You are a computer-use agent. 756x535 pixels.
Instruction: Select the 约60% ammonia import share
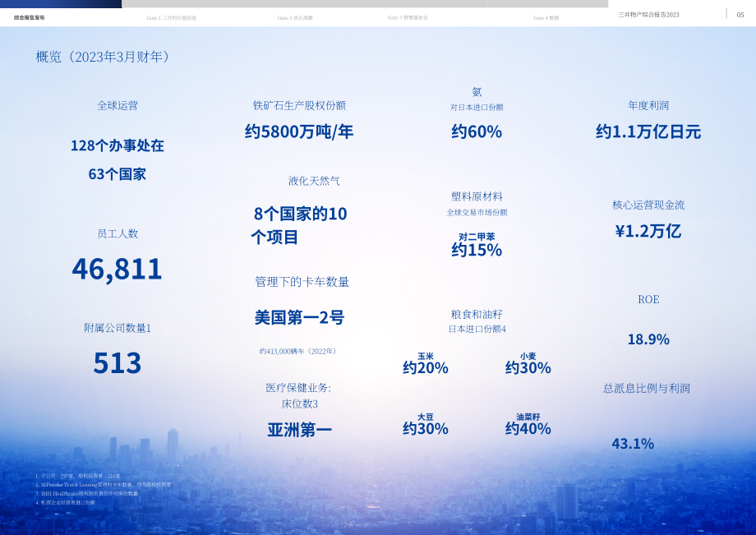point(477,131)
